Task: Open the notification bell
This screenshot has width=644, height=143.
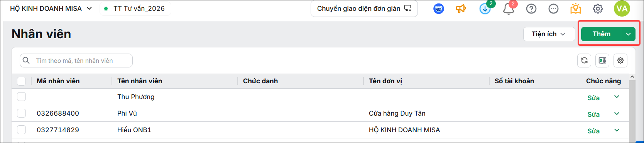Action: [x=509, y=8]
